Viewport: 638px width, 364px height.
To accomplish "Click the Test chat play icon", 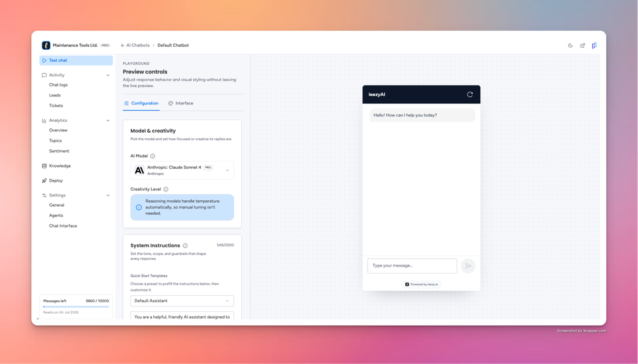I will (x=45, y=60).
